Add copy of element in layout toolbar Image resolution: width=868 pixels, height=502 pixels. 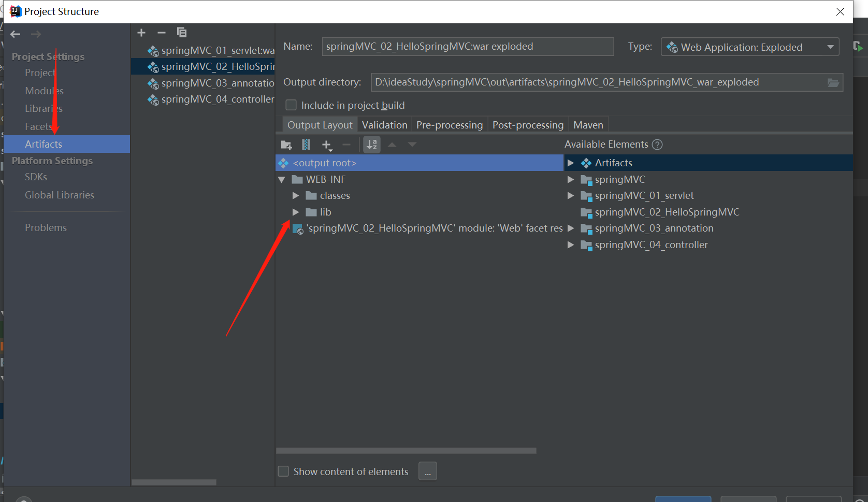point(327,145)
